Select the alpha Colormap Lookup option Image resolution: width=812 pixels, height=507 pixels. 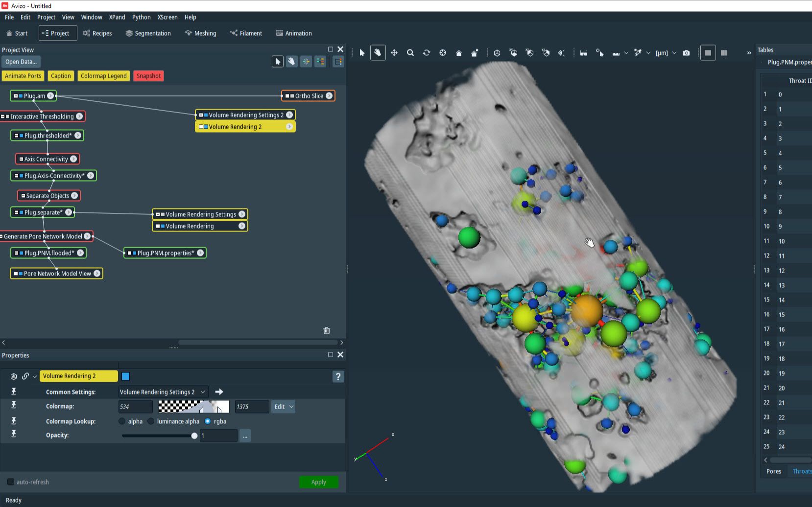[x=122, y=421]
